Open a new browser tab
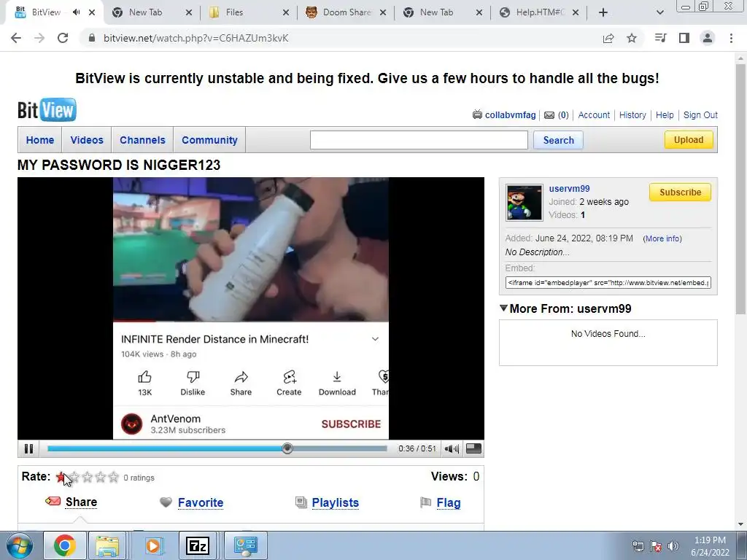The height and width of the screenshot is (560, 747). coord(603,12)
